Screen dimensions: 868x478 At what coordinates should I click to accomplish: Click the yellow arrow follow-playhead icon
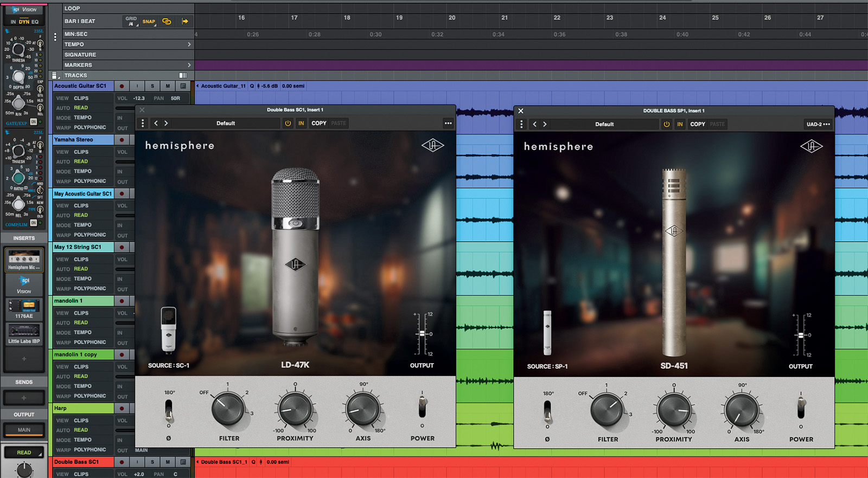(185, 22)
